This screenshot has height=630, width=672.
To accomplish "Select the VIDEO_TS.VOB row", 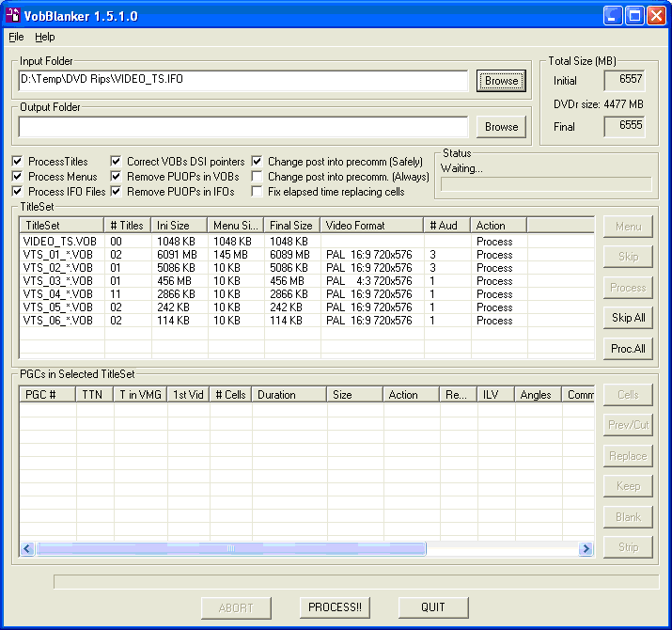I will 306,242.
